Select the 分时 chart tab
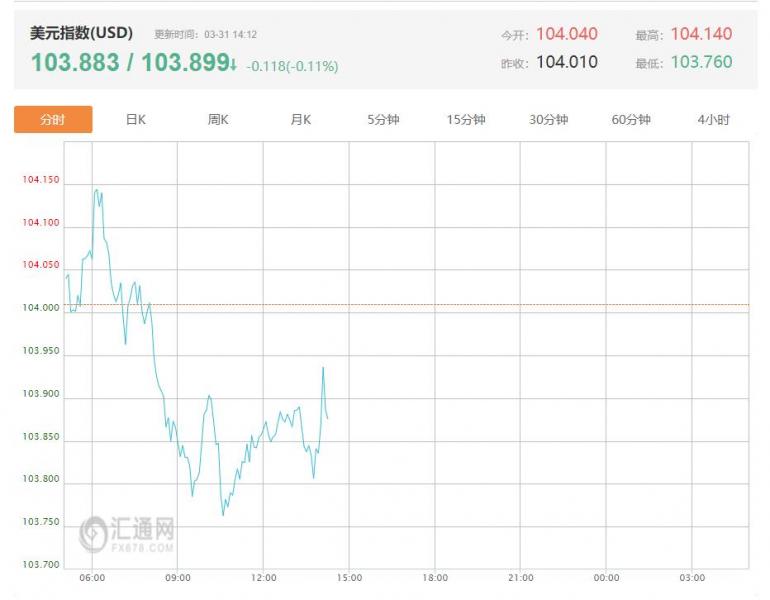Screen dimensions: 770x600 tap(53, 120)
